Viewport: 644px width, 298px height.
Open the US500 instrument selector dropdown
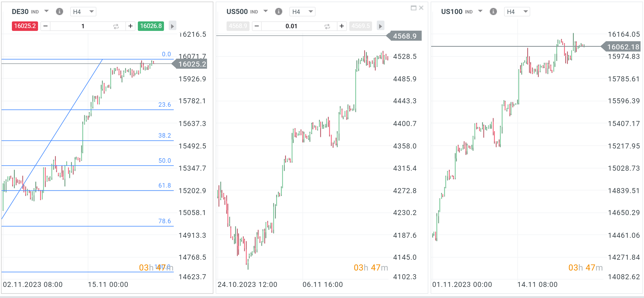(265, 11)
